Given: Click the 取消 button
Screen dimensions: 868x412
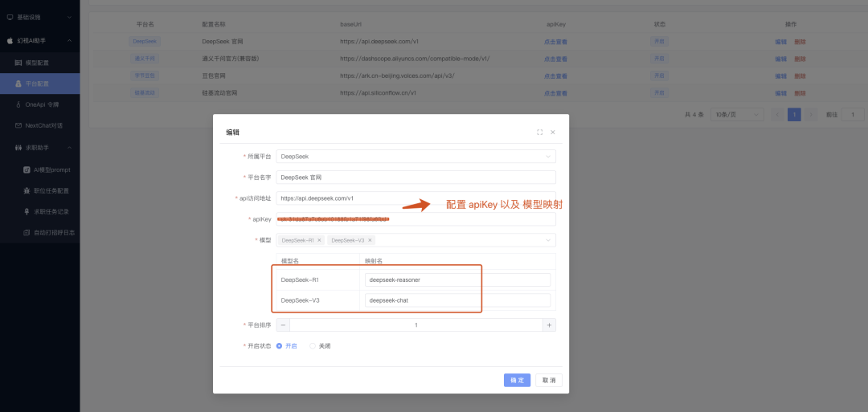Looking at the screenshot, I should 549,380.
